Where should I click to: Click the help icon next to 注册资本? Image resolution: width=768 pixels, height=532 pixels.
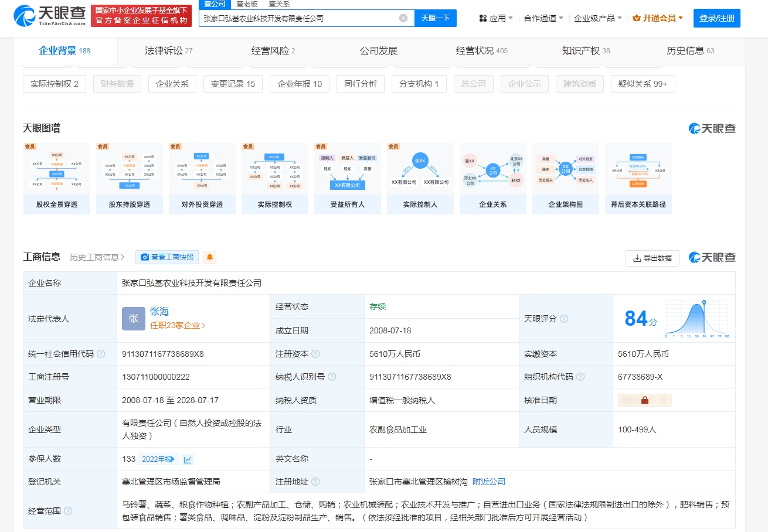[315, 354]
